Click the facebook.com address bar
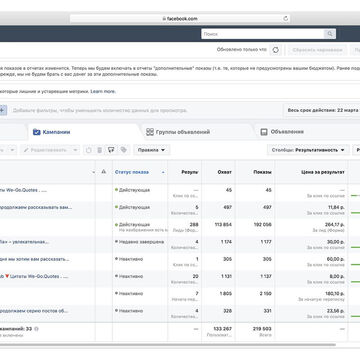The image size is (360, 360). [179, 19]
